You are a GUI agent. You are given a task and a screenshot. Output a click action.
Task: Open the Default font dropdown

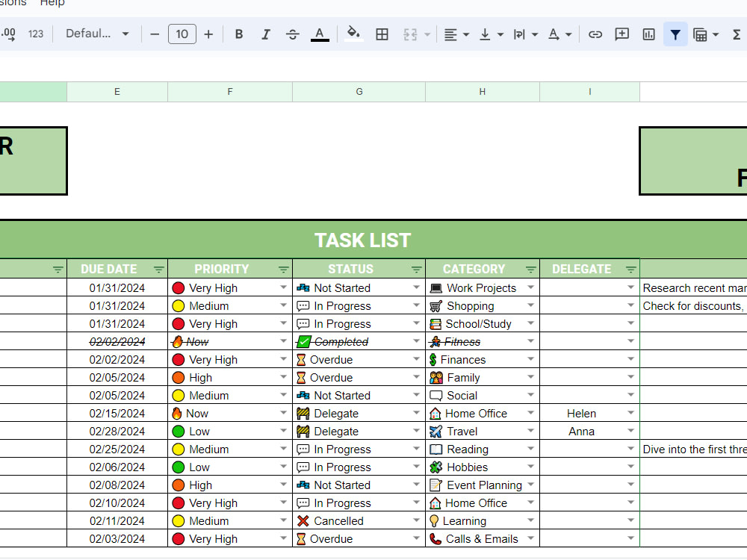98,34
